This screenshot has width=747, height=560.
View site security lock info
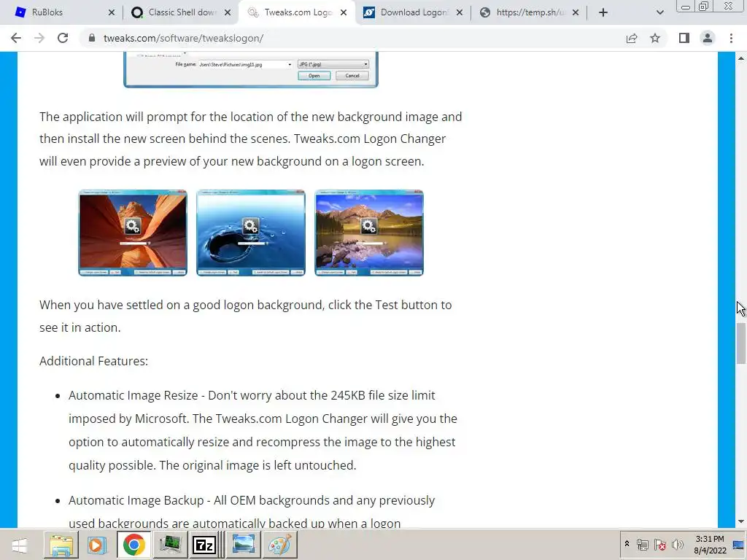(x=92, y=38)
